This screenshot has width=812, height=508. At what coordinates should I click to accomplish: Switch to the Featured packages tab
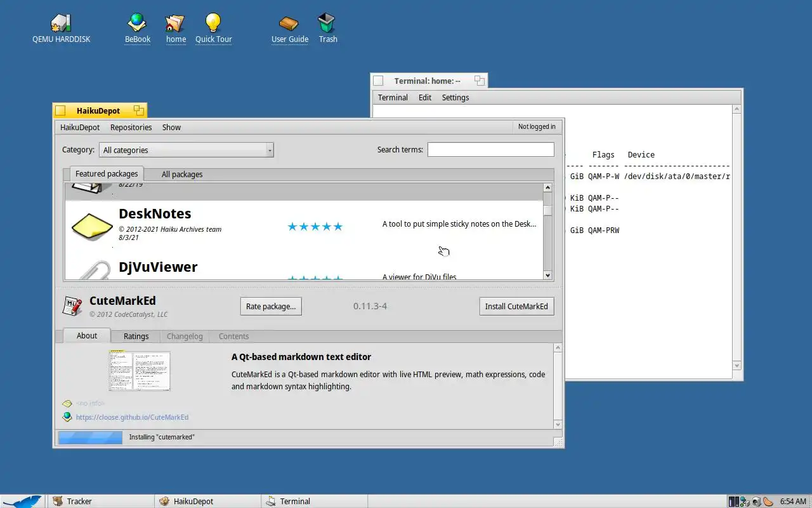(x=107, y=173)
